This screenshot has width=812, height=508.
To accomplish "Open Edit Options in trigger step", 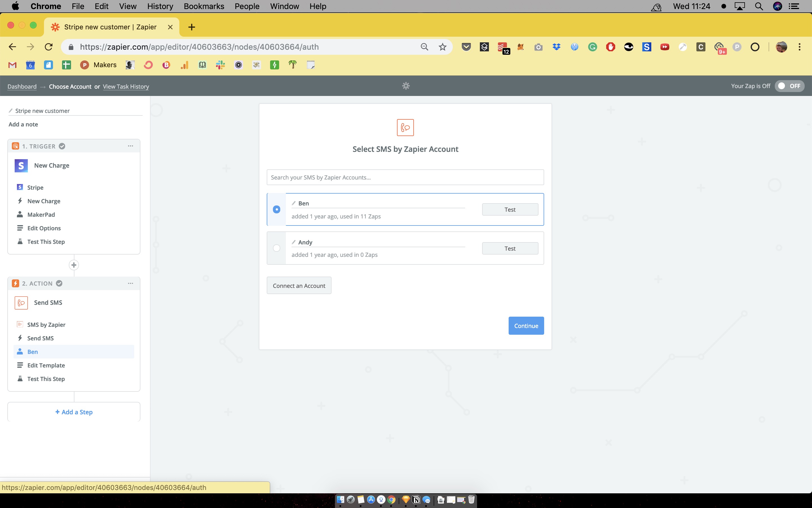I will tap(74, 228).
